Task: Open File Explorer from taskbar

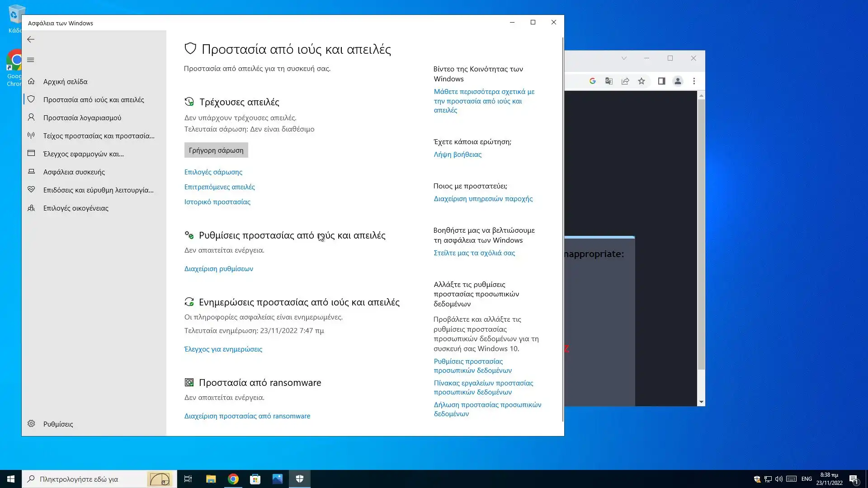Action: coord(211,479)
